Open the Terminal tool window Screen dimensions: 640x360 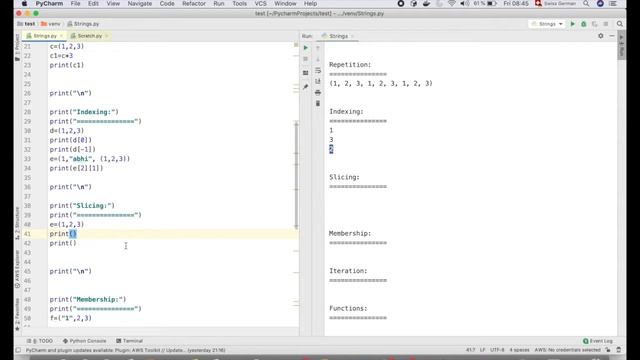[129, 341]
